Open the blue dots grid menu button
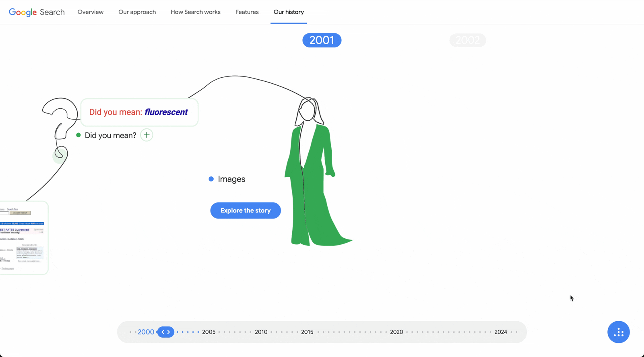 [x=619, y=332]
